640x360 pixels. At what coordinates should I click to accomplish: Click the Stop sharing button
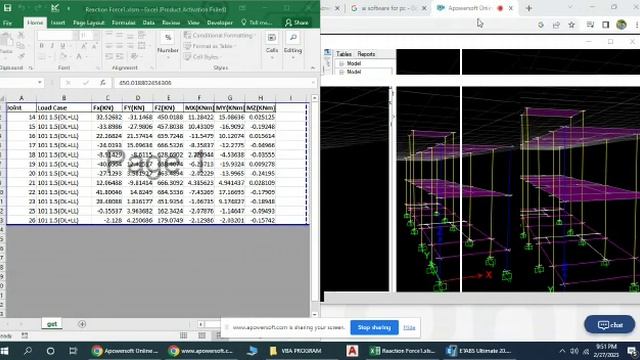tap(374, 327)
